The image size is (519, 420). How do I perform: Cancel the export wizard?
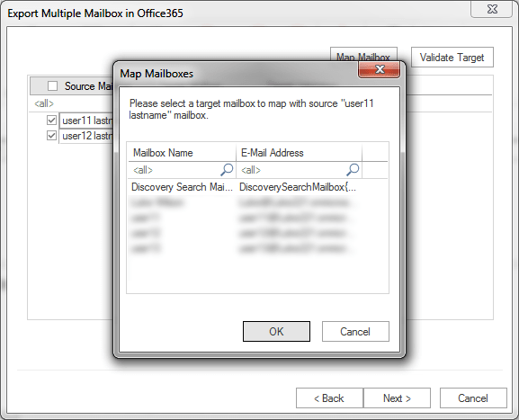(473, 398)
